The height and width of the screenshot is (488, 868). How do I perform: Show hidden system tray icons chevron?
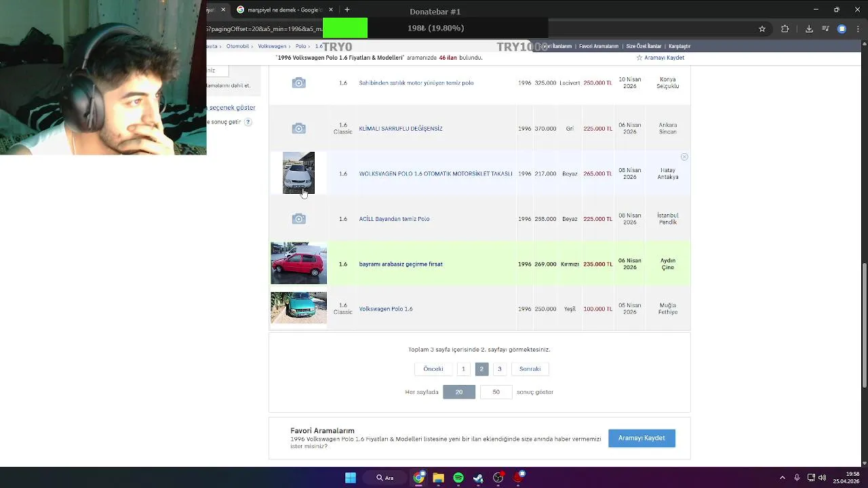tap(782, 478)
